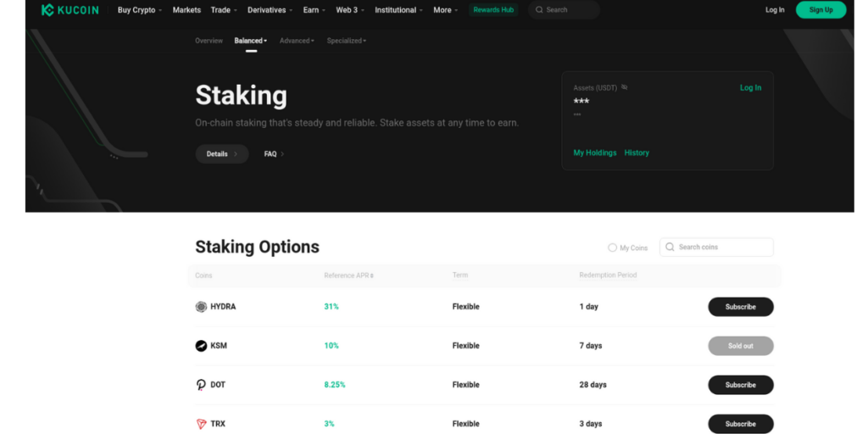The width and height of the screenshot is (868, 434).
Task: Click the top navigation Search field
Action: tap(564, 10)
